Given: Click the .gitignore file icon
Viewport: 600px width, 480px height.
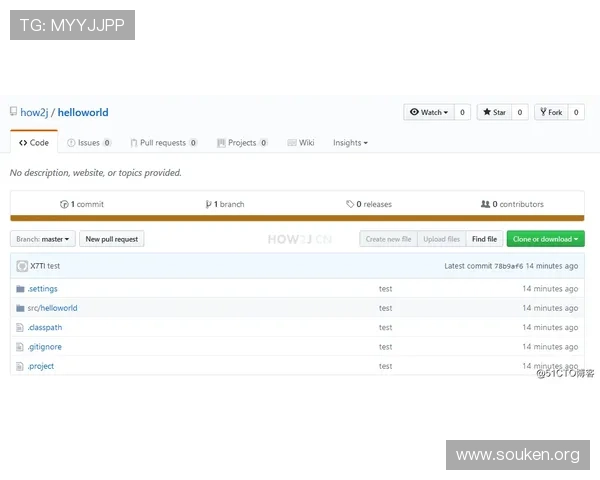Looking at the screenshot, I should [19, 347].
